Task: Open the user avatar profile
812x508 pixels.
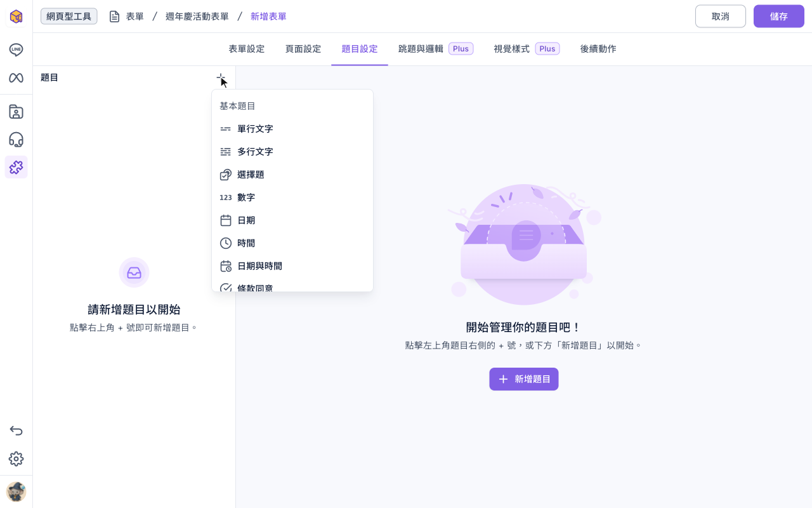Action: (16, 491)
